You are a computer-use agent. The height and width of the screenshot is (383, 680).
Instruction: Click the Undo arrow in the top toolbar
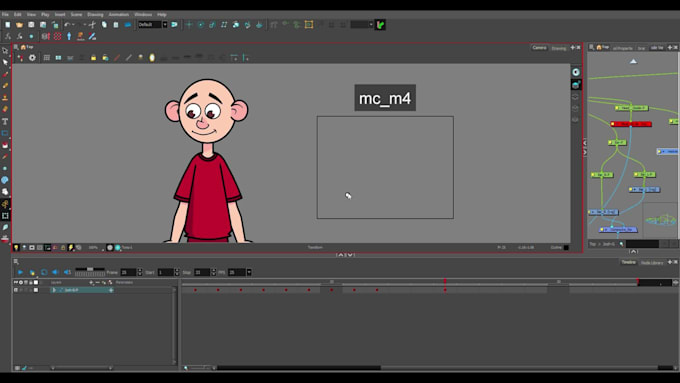pos(67,25)
